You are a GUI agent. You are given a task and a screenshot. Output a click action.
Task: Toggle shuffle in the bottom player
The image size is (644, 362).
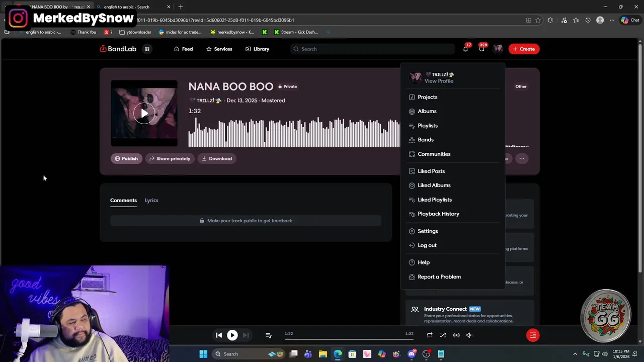pyautogui.click(x=443, y=335)
